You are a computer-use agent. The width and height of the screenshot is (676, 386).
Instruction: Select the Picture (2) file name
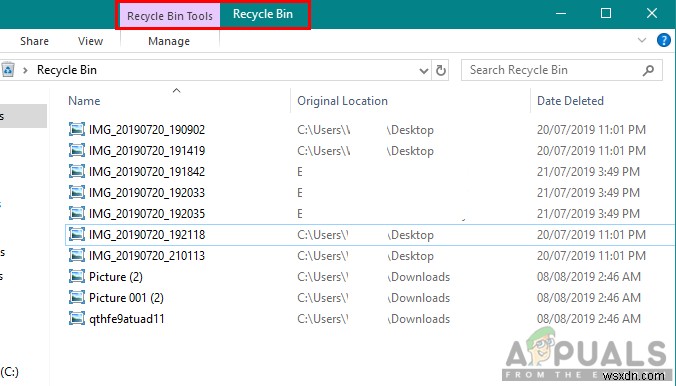[x=116, y=277]
